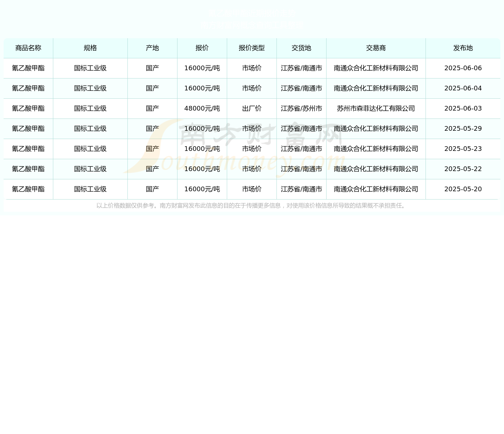Select the date cell 2025-05-23

[463, 149]
